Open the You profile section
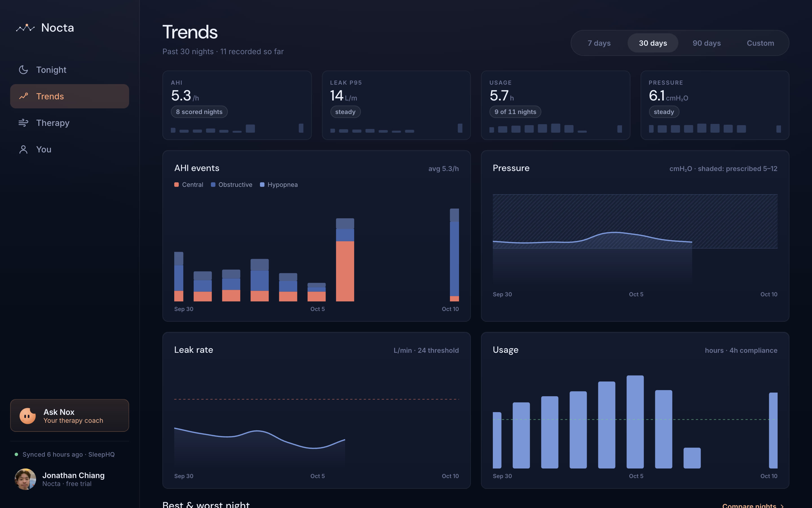812x508 pixels. [x=69, y=149]
